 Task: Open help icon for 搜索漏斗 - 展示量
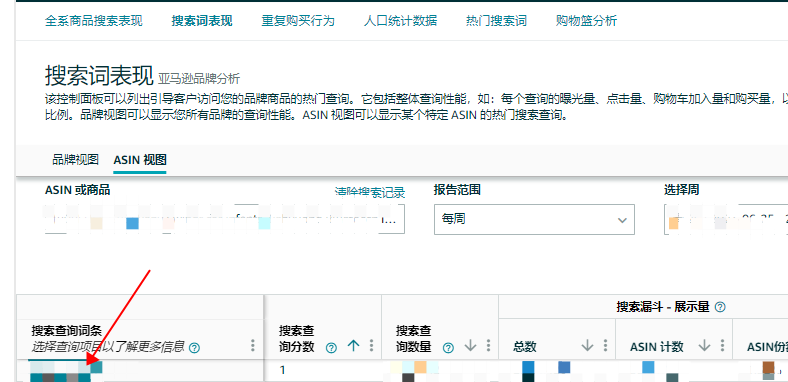(720, 307)
